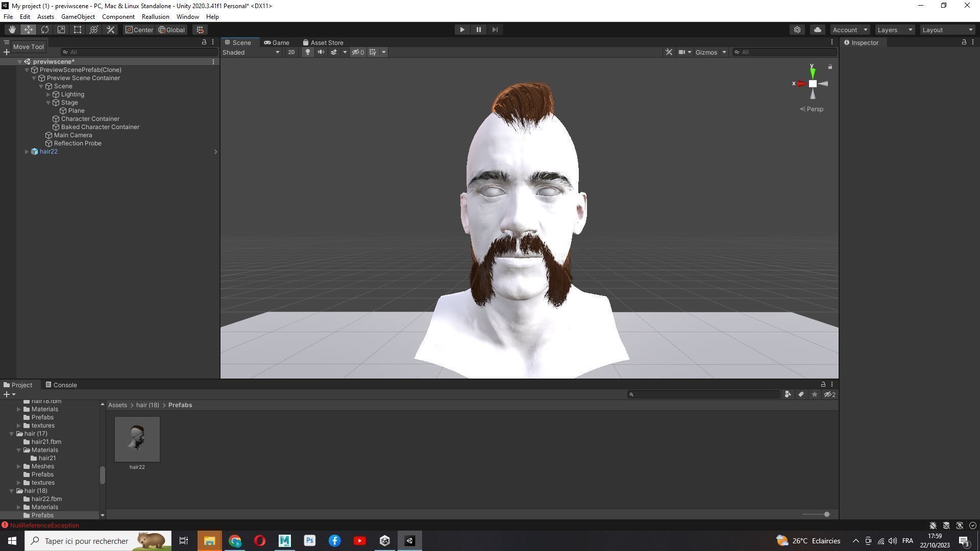Click the Project panel search field

(x=704, y=394)
